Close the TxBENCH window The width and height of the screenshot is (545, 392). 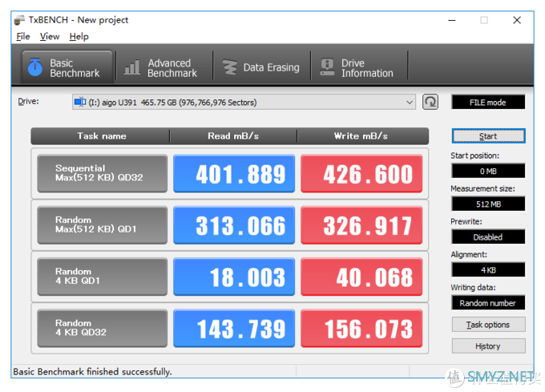517,21
